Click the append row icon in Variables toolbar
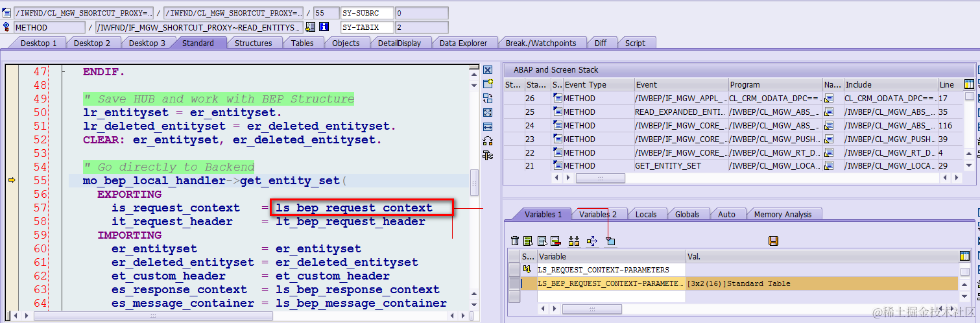980x323 pixels. click(542, 241)
